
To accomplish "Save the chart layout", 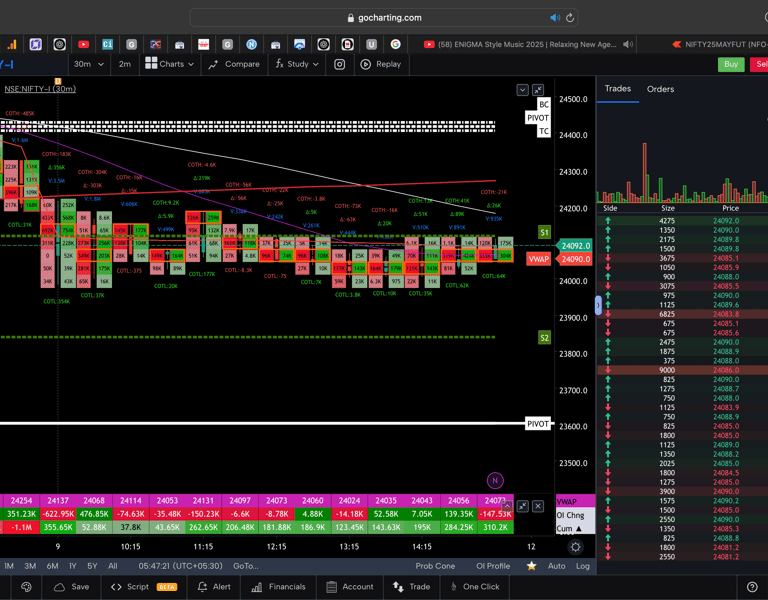I will point(72,587).
